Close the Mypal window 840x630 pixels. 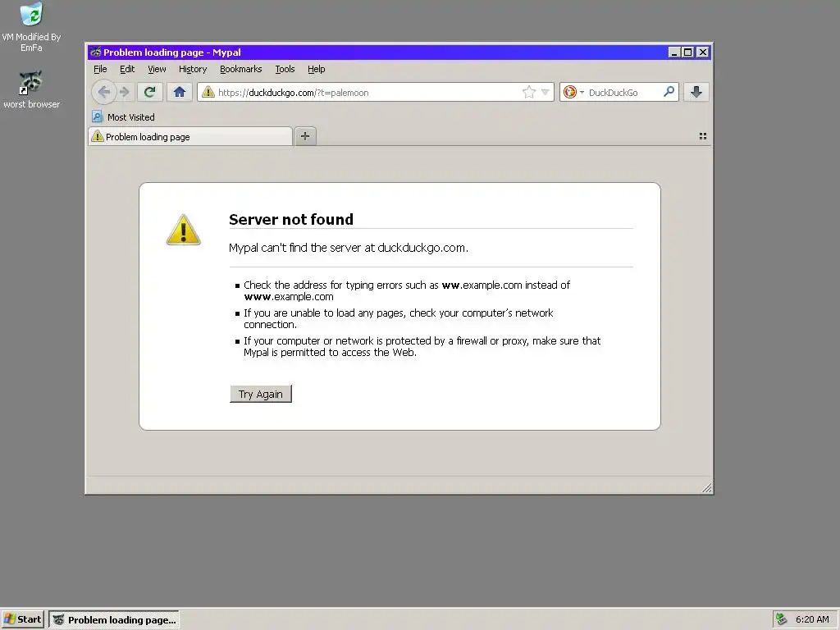click(703, 52)
